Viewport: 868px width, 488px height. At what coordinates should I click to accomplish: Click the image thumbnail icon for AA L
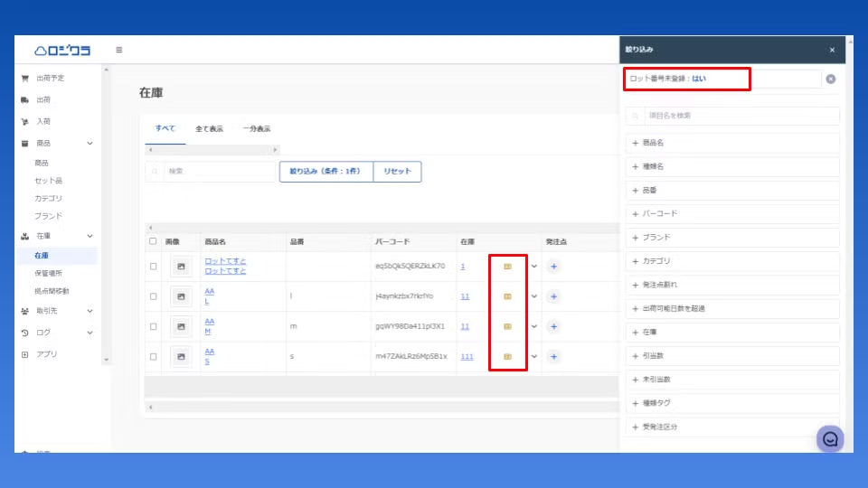(181, 296)
